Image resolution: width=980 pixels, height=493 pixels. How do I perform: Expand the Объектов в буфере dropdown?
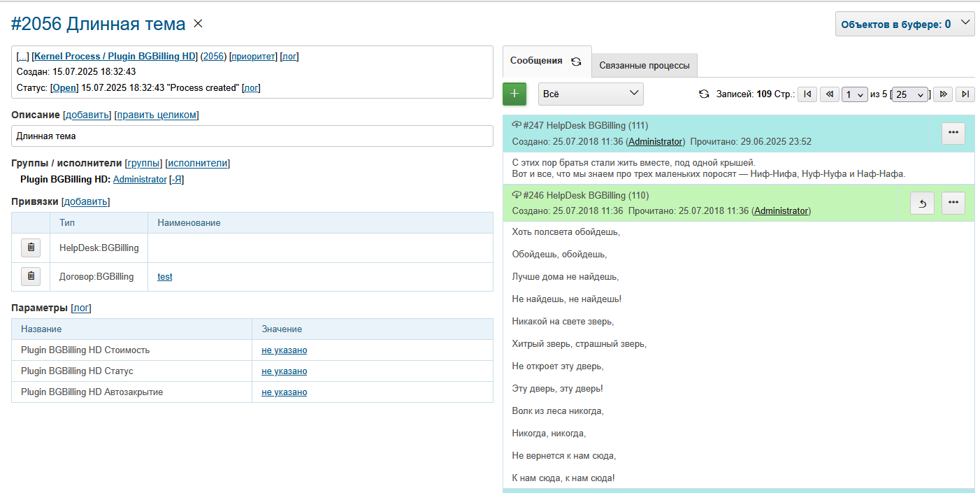[905, 23]
